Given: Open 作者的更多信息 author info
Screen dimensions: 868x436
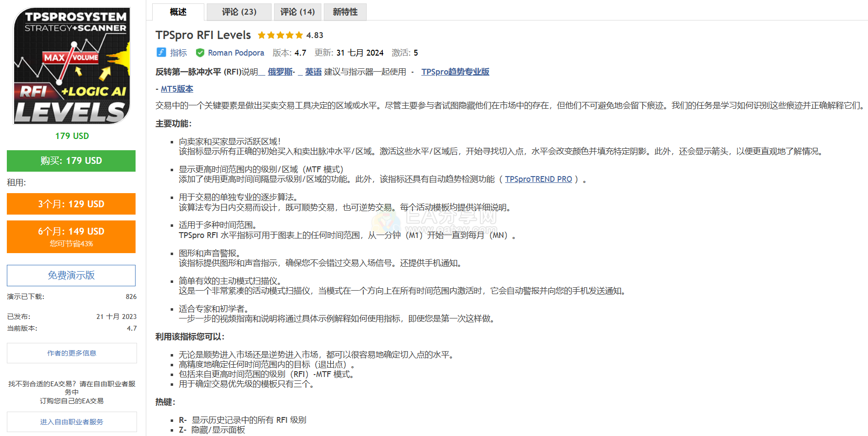Looking at the screenshot, I should coord(72,353).
